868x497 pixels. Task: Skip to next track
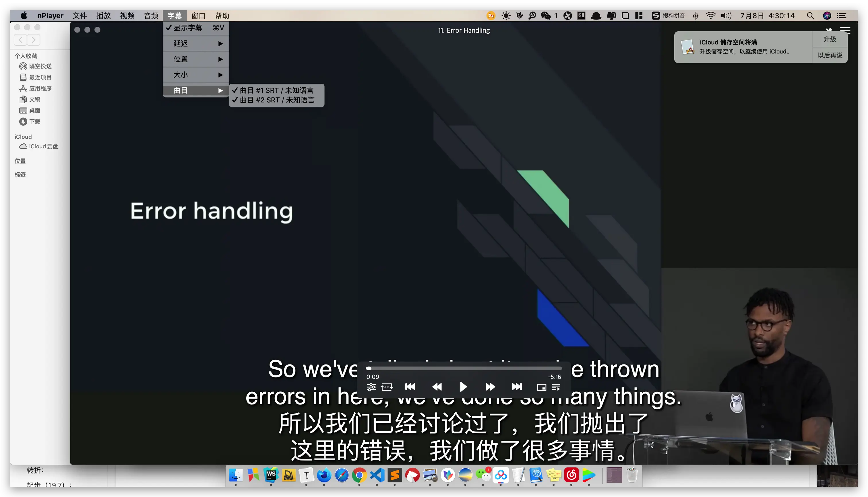(517, 387)
